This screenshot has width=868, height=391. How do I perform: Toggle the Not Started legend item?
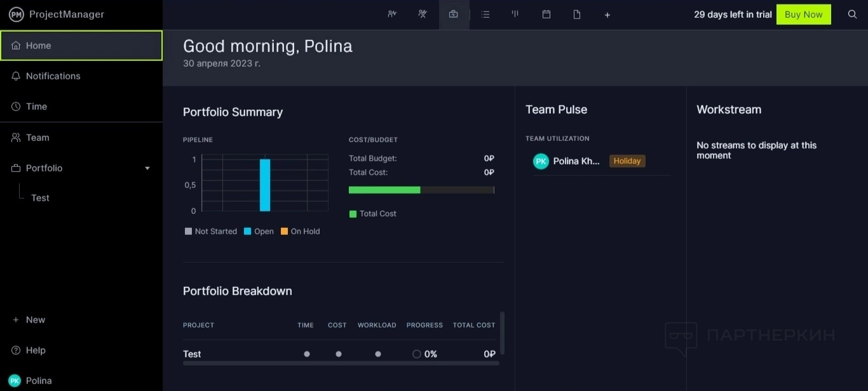coord(210,232)
